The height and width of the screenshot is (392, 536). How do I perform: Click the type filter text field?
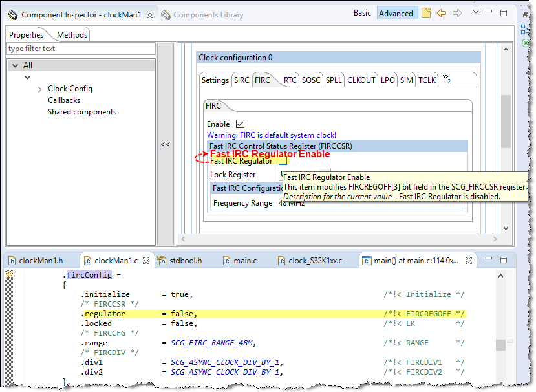(81, 49)
